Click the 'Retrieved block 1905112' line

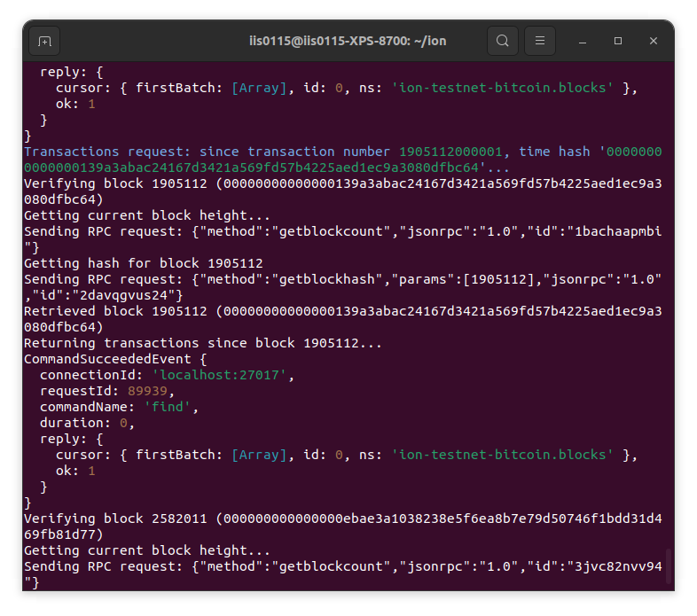pos(342,319)
